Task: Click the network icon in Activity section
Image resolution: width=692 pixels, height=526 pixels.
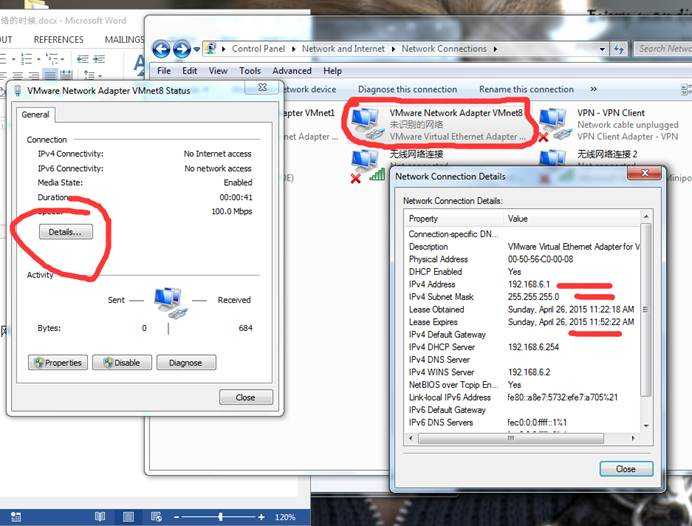Action: pos(169,302)
